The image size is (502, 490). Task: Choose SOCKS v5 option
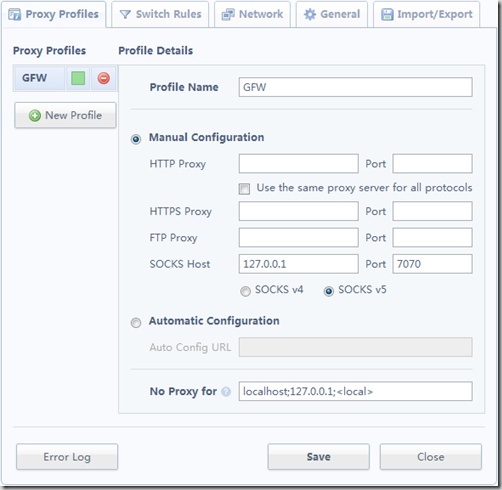click(x=329, y=291)
